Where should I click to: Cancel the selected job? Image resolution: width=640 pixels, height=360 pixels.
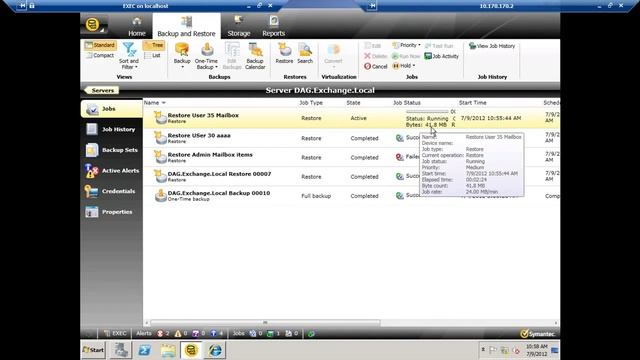click(x=376, y=66)
